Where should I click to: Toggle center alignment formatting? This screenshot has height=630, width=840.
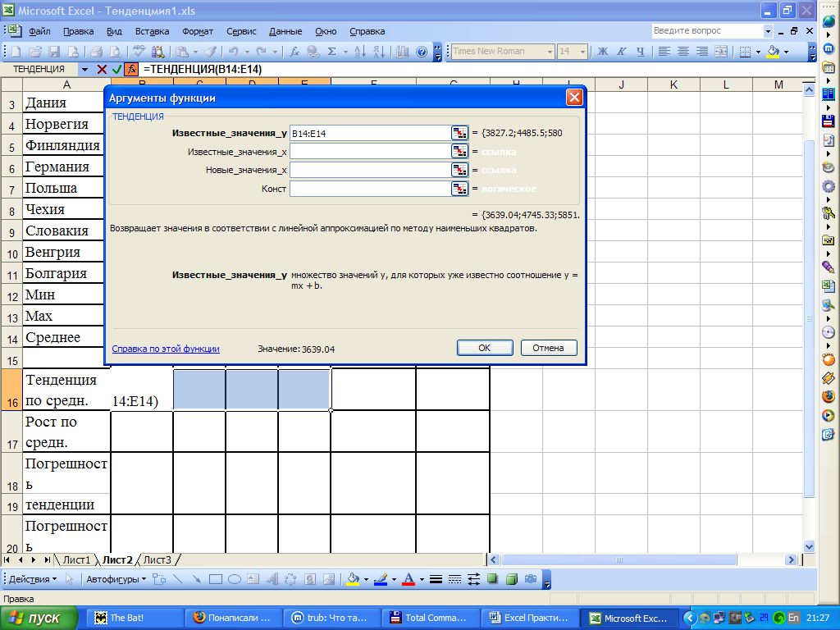[683, 52]
